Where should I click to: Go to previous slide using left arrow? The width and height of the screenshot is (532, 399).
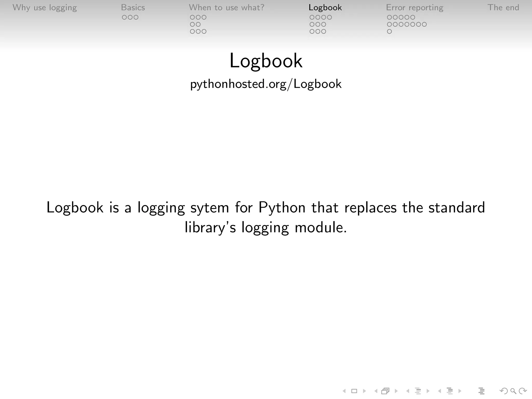[x=344, y=391]
